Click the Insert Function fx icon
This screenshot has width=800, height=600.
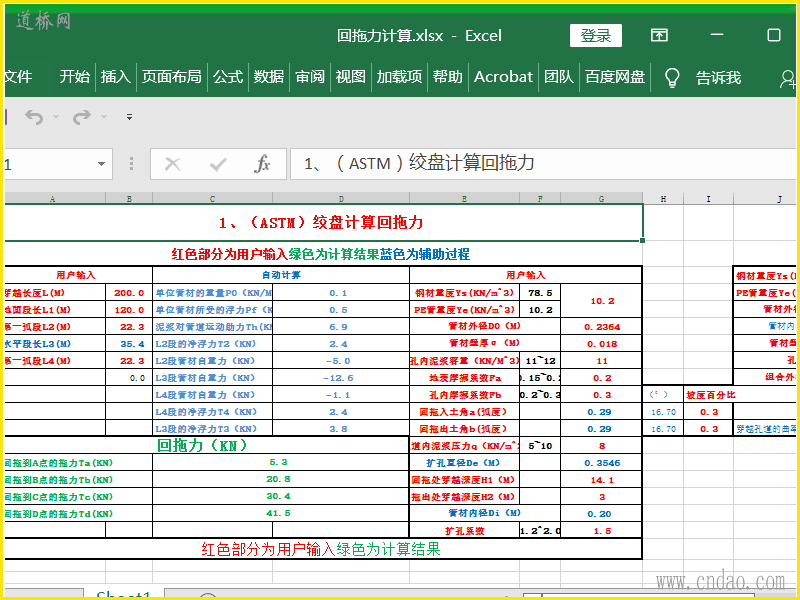262,164
